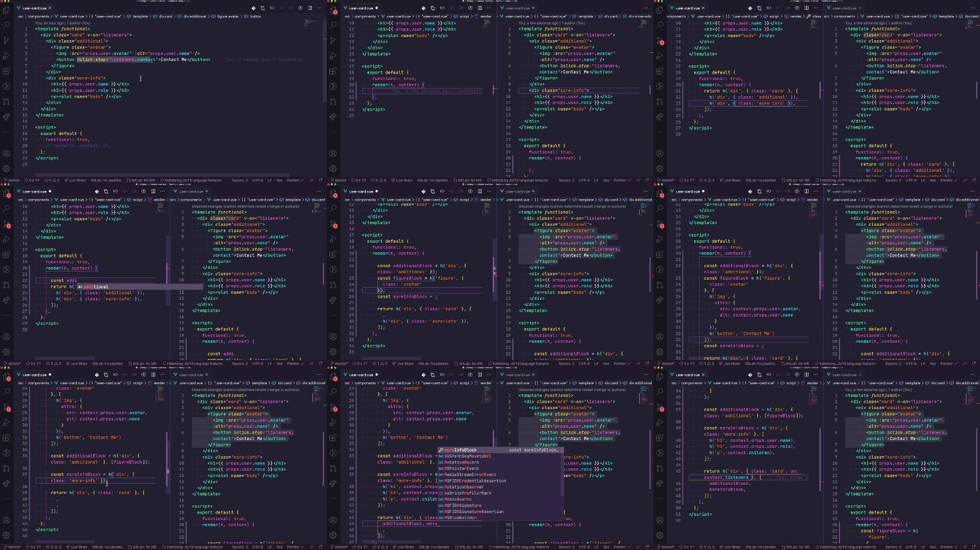The image size is (980, 550).
Task: Select MSPointerEvent suggestion
Action: point(500,468)
